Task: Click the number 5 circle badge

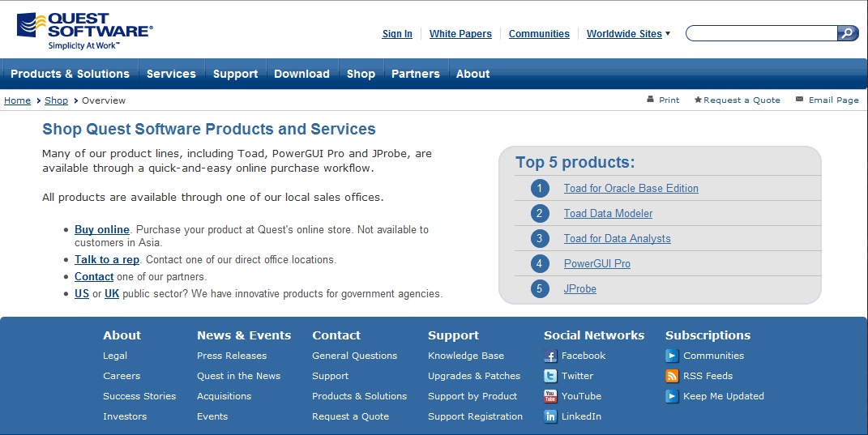Action: coord(540,289)
